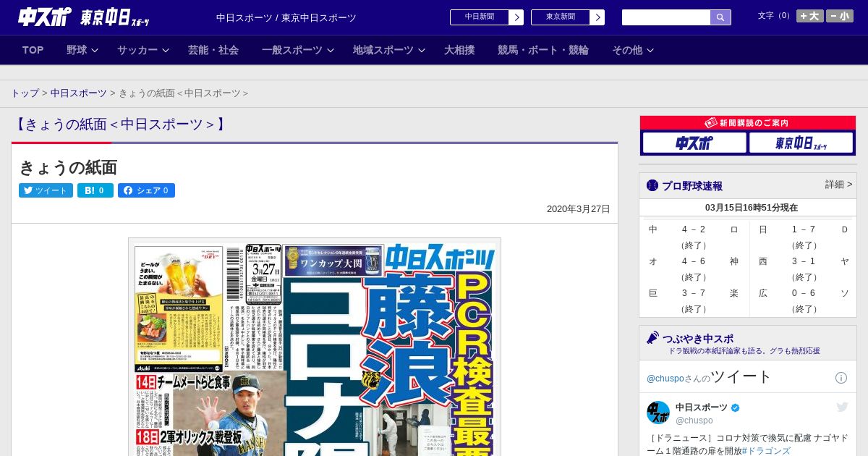This screenshot has width=868, height=456.
Task: Expand the その他 menu
Action: point(633,50)
